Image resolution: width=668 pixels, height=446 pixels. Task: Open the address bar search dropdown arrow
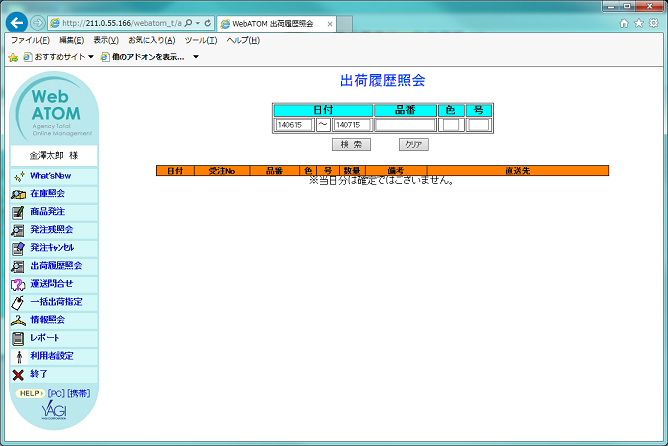coord(198,23)
